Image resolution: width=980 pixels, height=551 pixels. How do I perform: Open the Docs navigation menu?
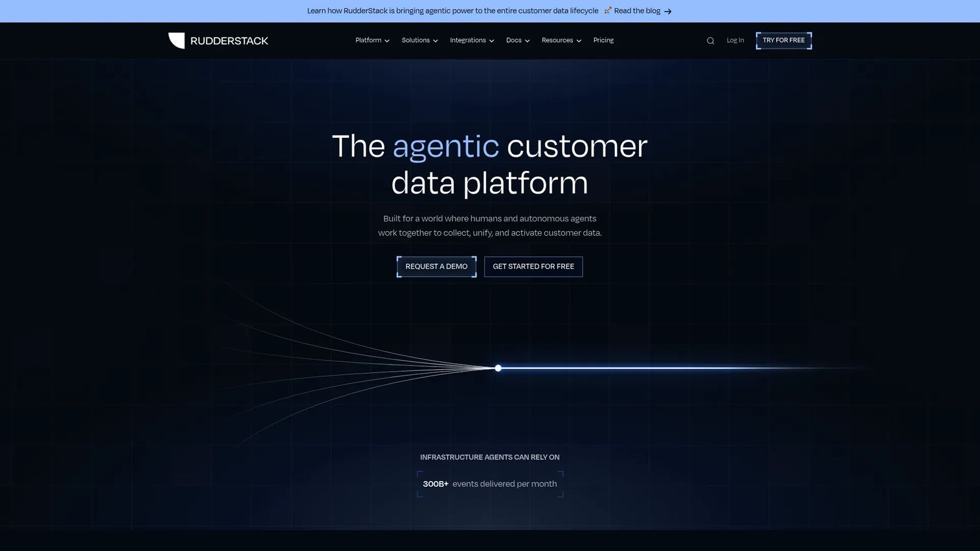pos(518,40)
